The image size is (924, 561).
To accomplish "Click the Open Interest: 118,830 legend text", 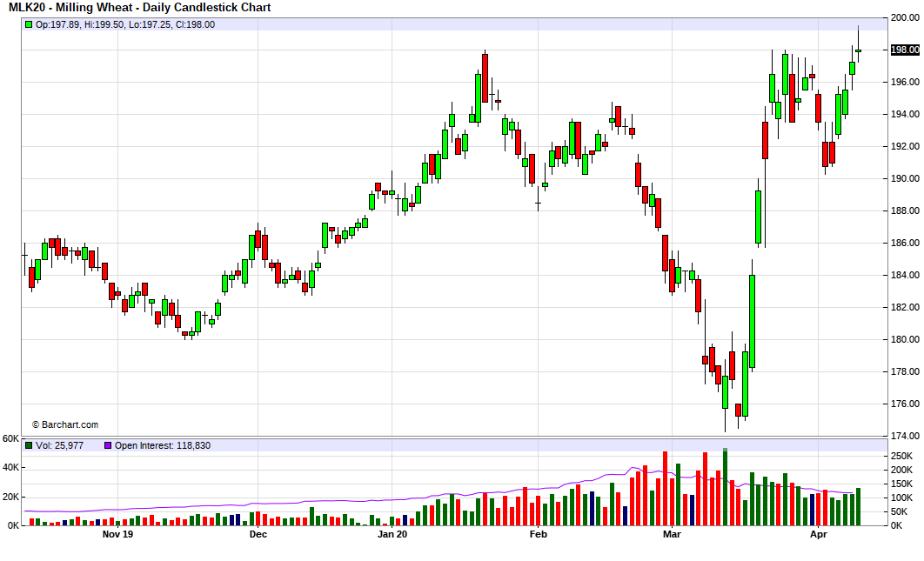I will tap(163, 445).
